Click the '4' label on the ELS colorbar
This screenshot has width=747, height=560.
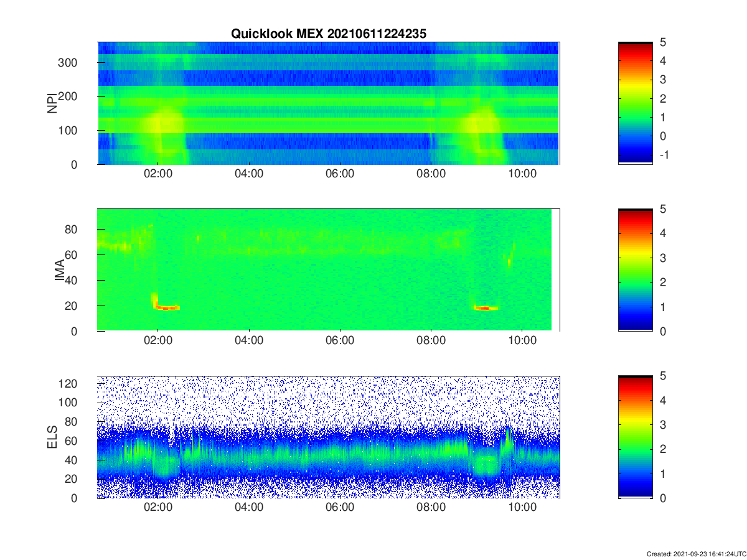click(664, 401)
